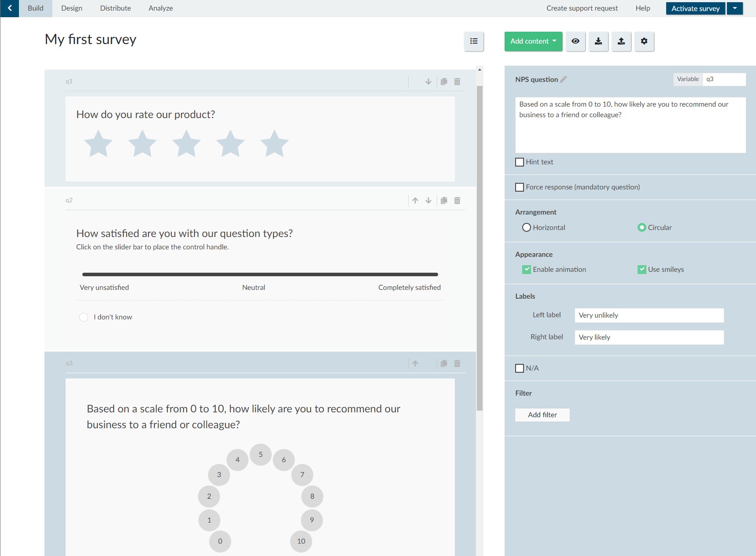Click the first rating star
This screenshot has height=556, width=756.
[98, 144]
